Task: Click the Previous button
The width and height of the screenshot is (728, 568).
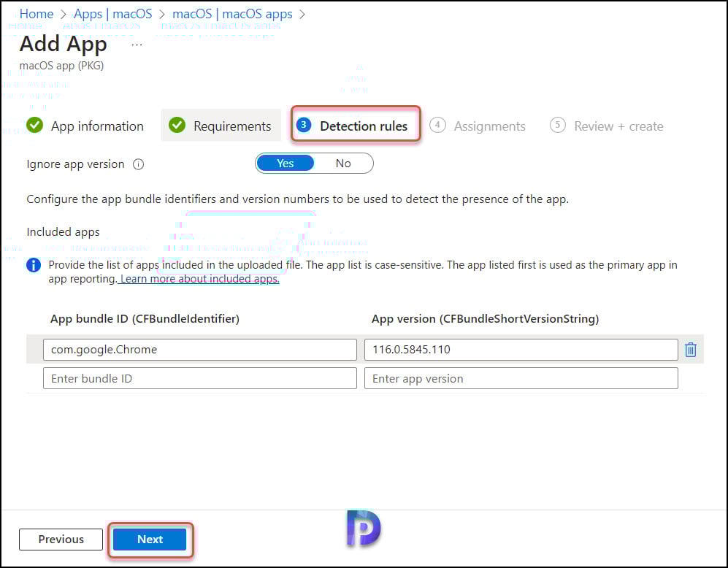Action: click(61, 540)
